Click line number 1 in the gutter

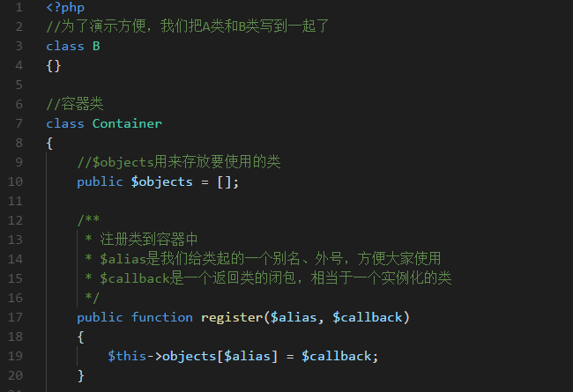click(x=19, y=8)
